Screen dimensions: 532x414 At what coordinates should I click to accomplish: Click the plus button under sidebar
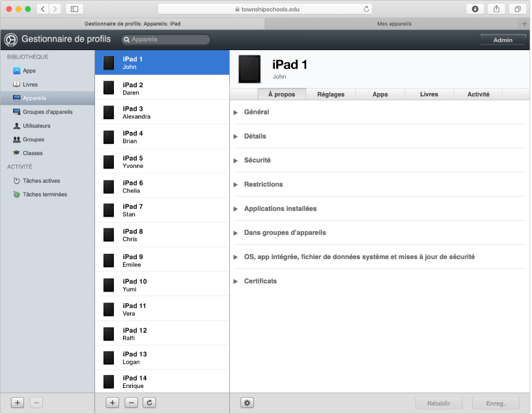click(x=18, y=403)
